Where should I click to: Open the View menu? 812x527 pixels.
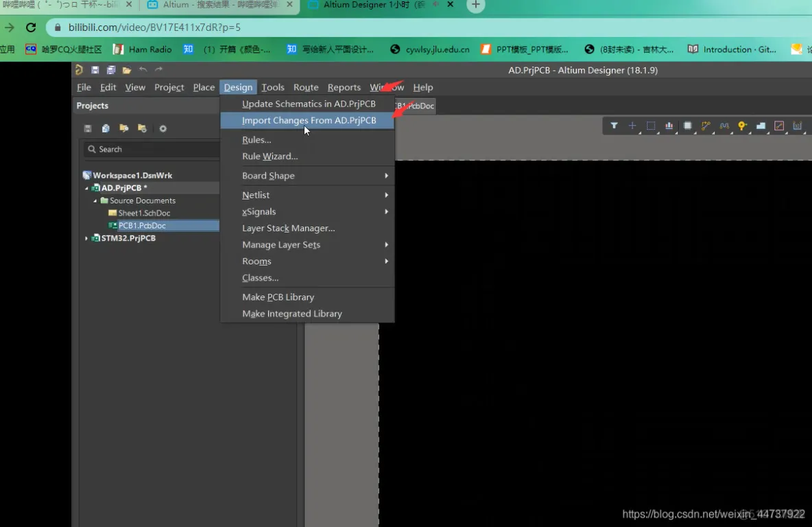click(x=135, y=87)
